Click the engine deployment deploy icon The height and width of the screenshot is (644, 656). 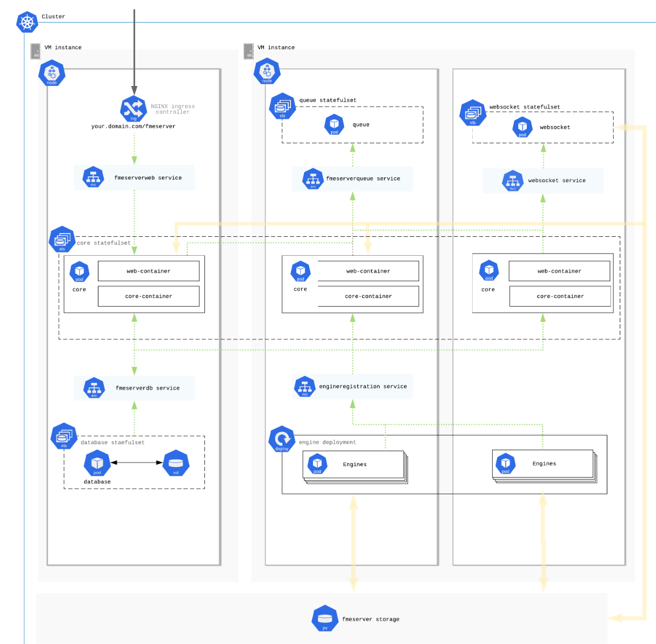pyautogui.click(x=282, y=440)
